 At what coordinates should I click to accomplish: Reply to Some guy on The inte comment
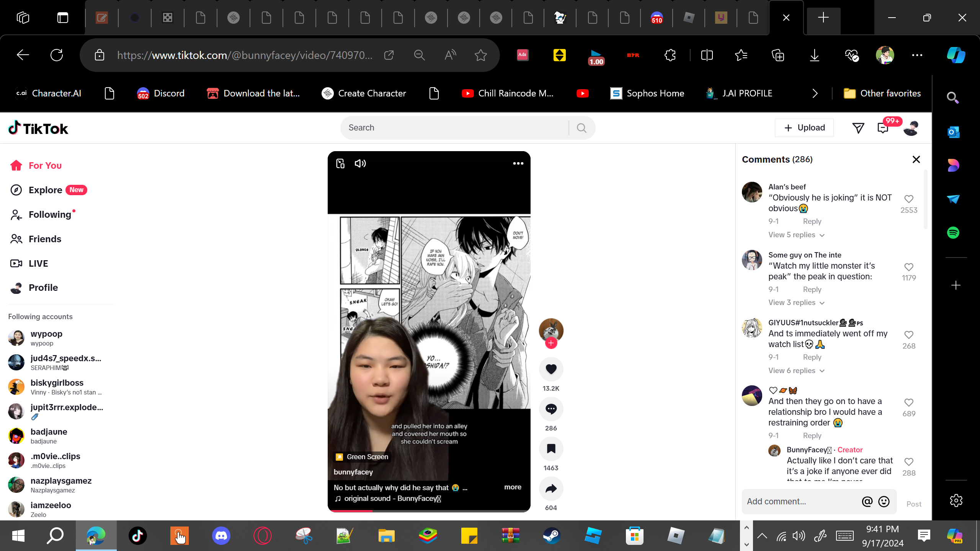(812, 290)
